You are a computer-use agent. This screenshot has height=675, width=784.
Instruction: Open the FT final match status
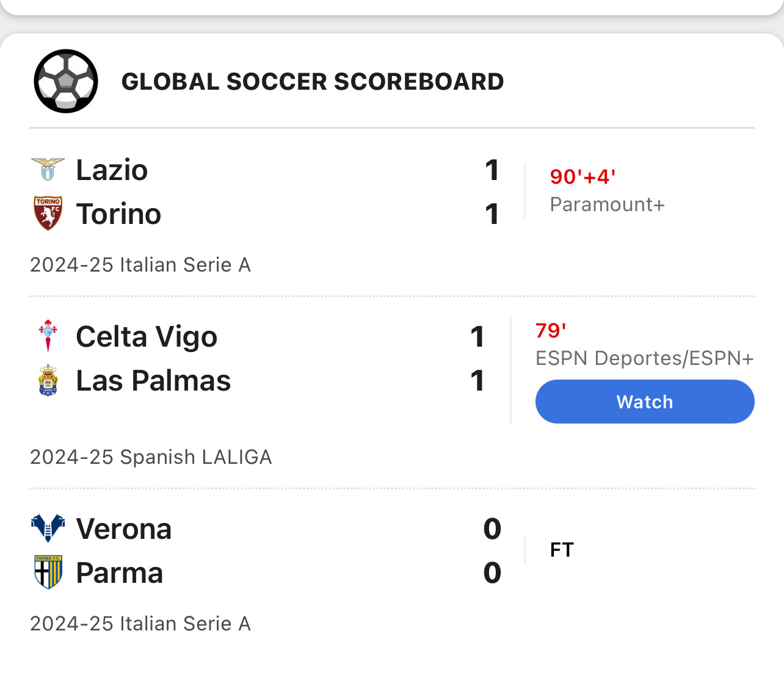coord(562,550)
